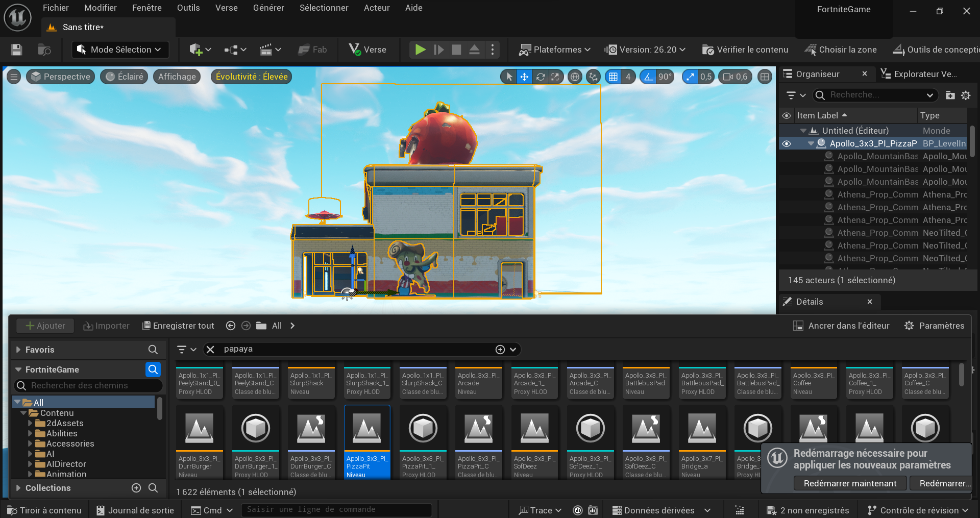Click the Stop playback square icon
980x518 pixels.
pos(457,50)
